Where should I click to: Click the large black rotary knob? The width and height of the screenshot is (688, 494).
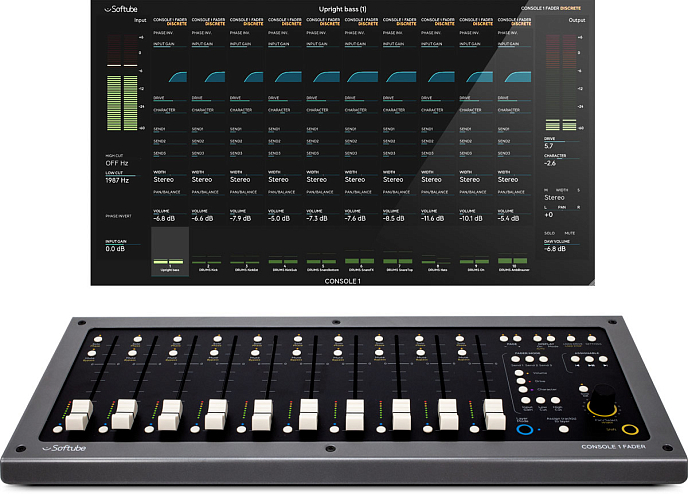pos(603,398)
